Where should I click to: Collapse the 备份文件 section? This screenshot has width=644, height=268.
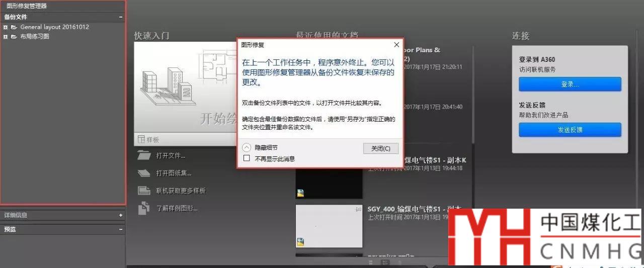(x=121, y=17)
